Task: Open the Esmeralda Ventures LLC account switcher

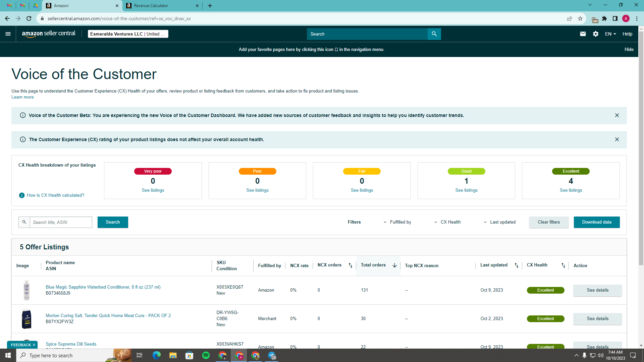Action: (x=128, y=34)
